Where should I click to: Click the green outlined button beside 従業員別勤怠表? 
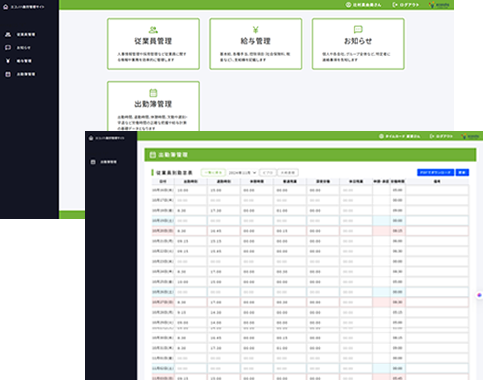(x=213, y=173)
